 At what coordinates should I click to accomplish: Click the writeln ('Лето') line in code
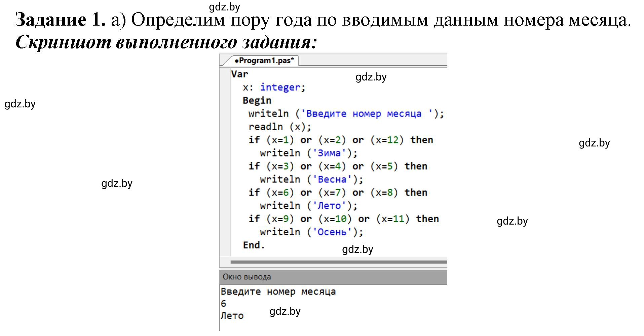309,205
